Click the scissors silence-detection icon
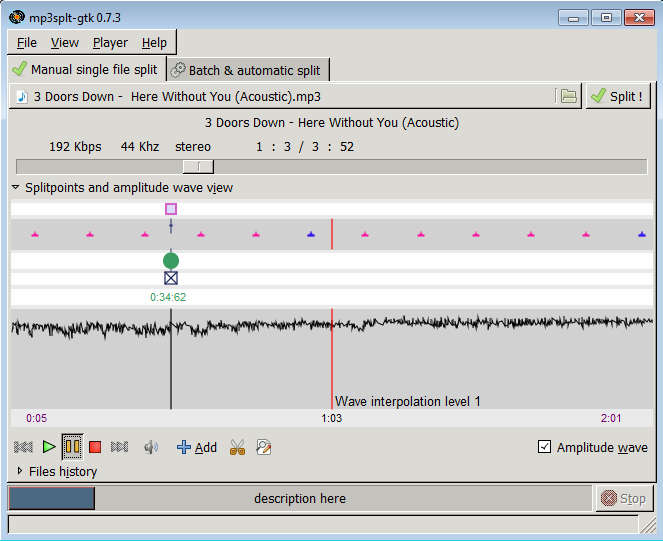 click(237, 447)
